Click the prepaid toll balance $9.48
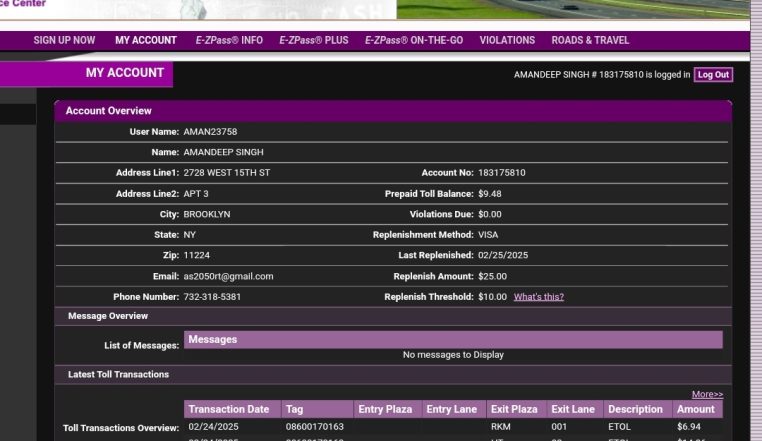The image size is (762, 441). [489, 194]
